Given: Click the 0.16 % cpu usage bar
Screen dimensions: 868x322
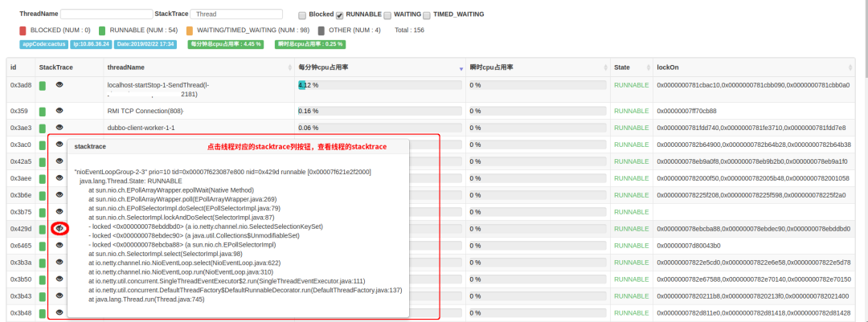Looking at the screenshot, I should [x=379, y=111].
